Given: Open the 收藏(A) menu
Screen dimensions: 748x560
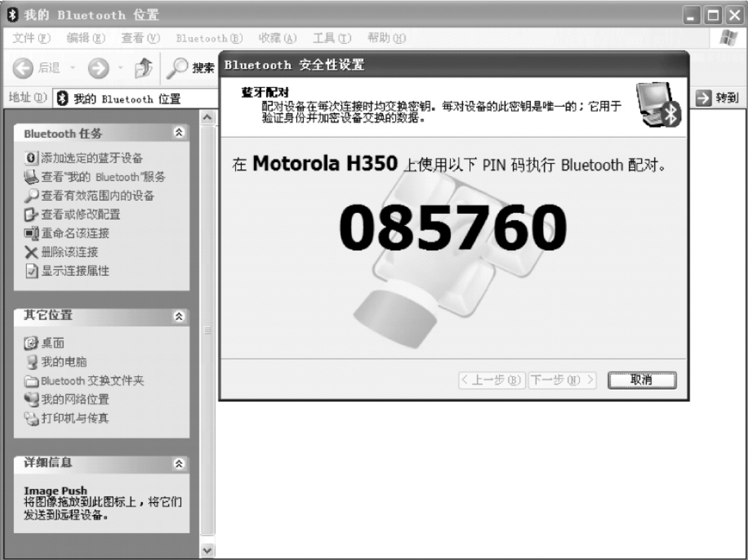Looking at the screenshot, I should 277,38.
